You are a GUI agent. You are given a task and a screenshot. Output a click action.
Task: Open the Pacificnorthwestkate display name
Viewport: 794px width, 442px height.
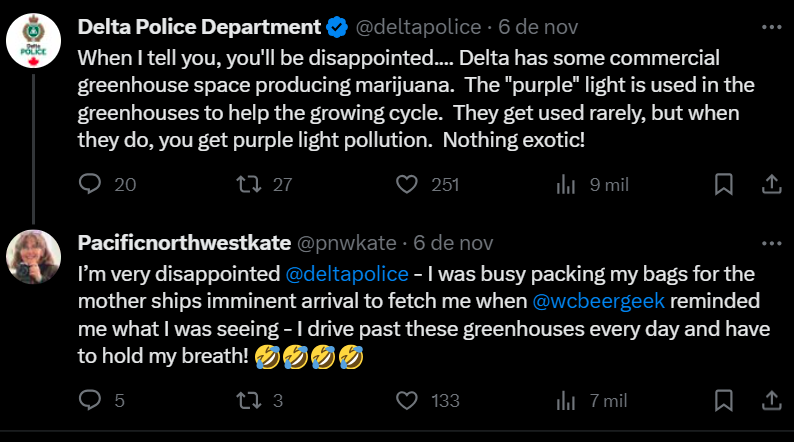(184, 243)
